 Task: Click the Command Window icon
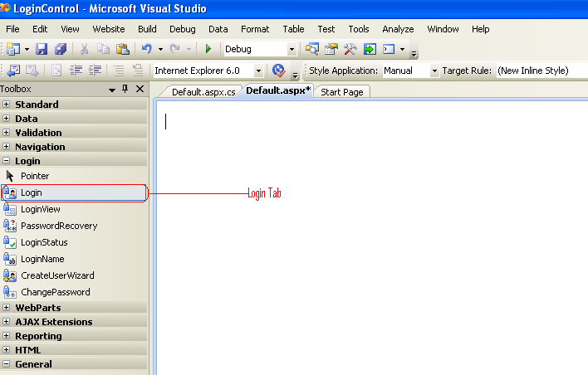point(389,49)
